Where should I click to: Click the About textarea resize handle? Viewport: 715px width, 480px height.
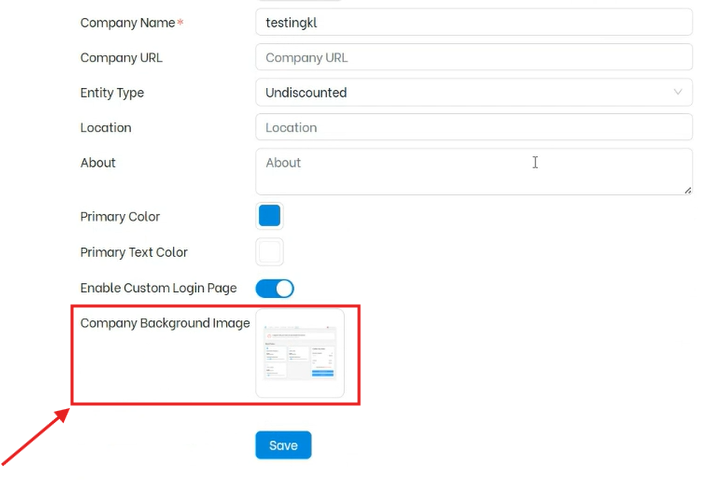tap(687, 189)
